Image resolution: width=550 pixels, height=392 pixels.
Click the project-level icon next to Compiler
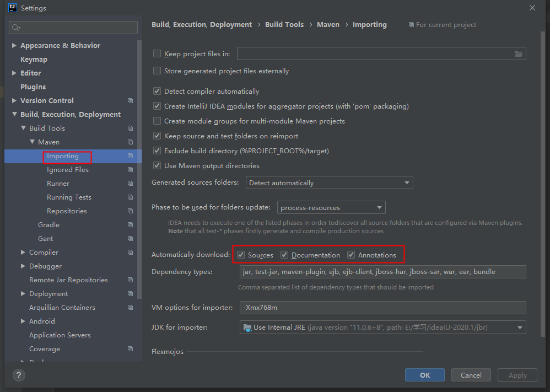tap(131, 253)
